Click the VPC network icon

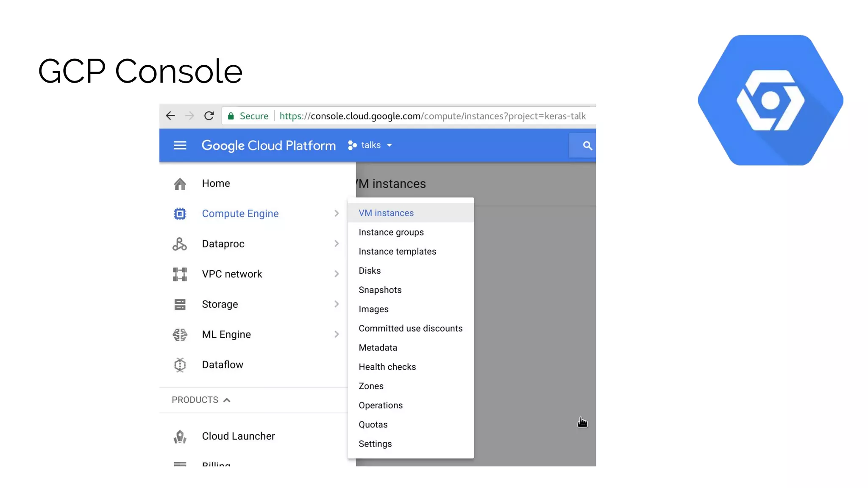[180, 274]
